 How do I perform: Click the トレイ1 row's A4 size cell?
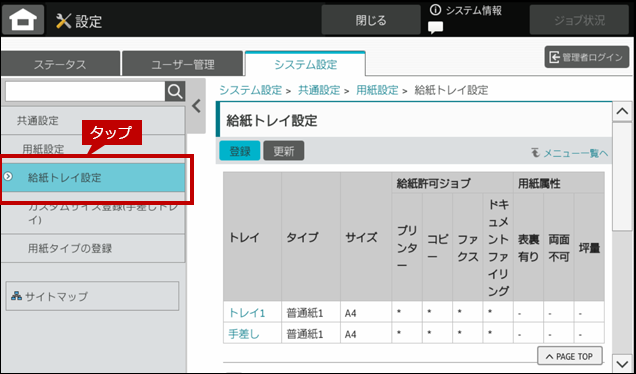click(366, 313)
